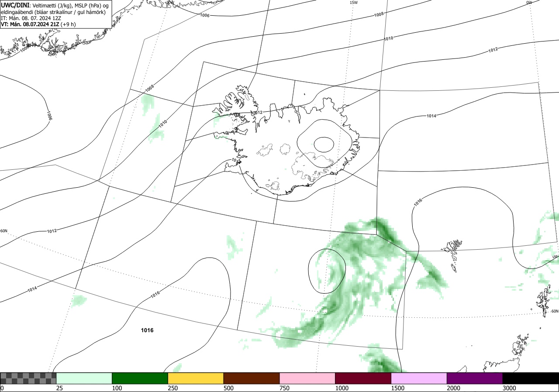
Task: Select the brown 500–750 legend swatch
Action: (252, 378)
